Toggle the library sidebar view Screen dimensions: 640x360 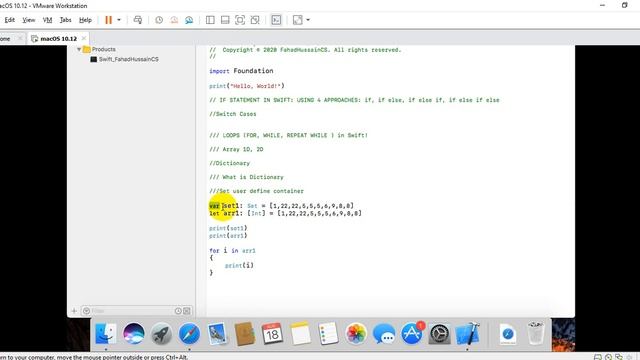pos(210,20)
